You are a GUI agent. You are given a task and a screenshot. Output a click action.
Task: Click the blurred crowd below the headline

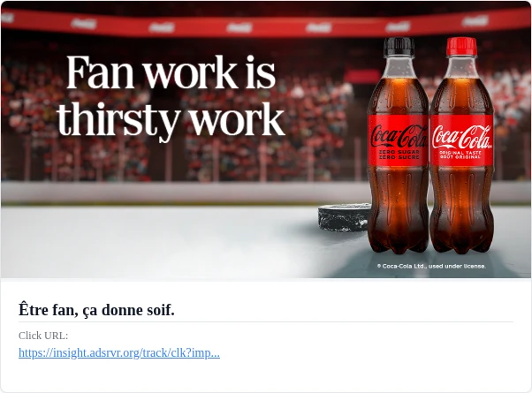tap(170, 159)
